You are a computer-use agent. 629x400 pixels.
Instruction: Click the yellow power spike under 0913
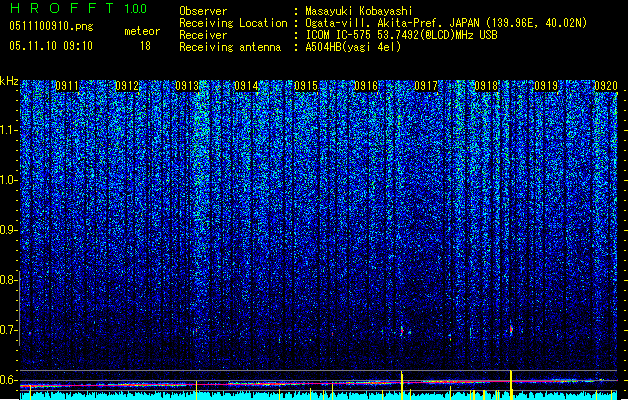pos(197,390)
